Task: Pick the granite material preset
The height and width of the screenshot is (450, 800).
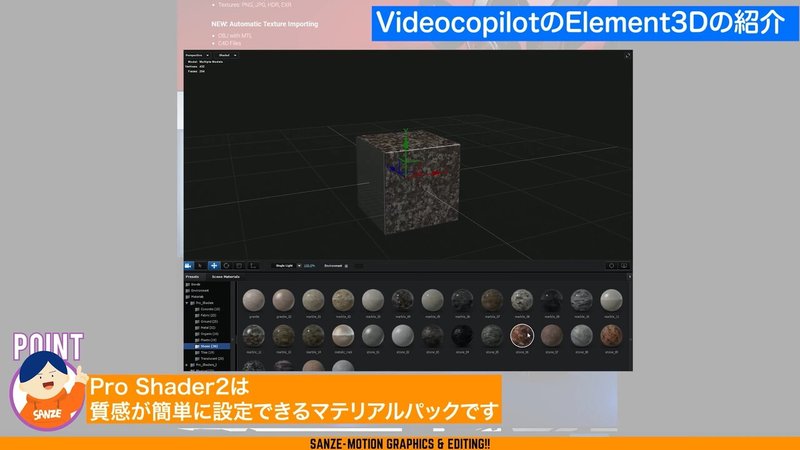Action: pos(254,300)
